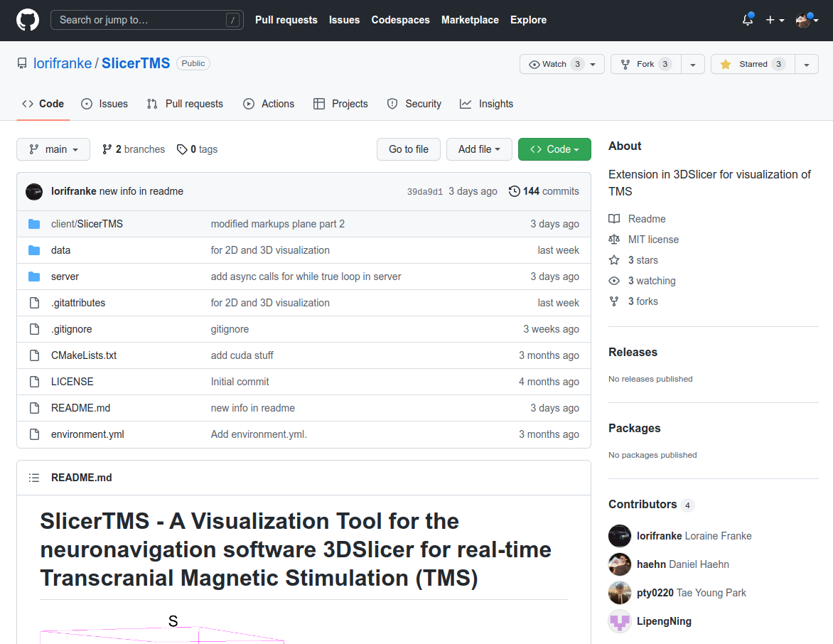Click the LICENSE file icon
Screen dimensions: 833x644
[x=35, y=382]
